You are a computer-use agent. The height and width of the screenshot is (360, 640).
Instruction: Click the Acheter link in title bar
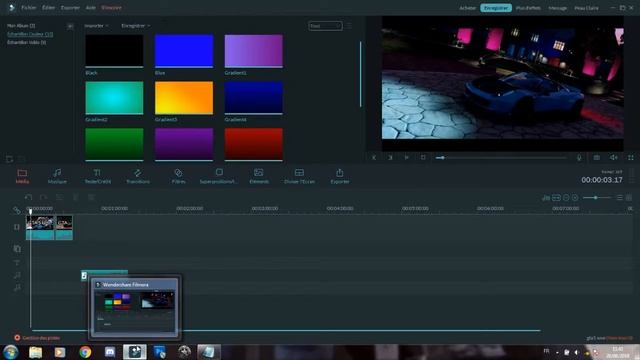pyautogui.click(x=467, y=8)
